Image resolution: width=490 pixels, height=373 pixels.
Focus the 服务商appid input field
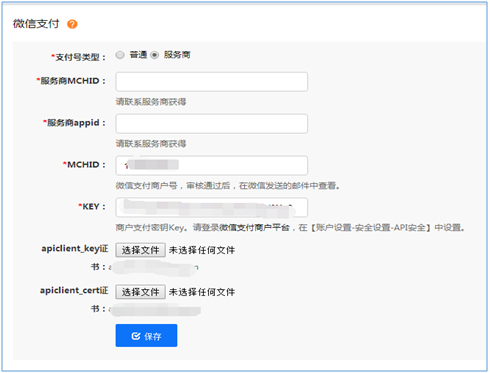[211, 124]
